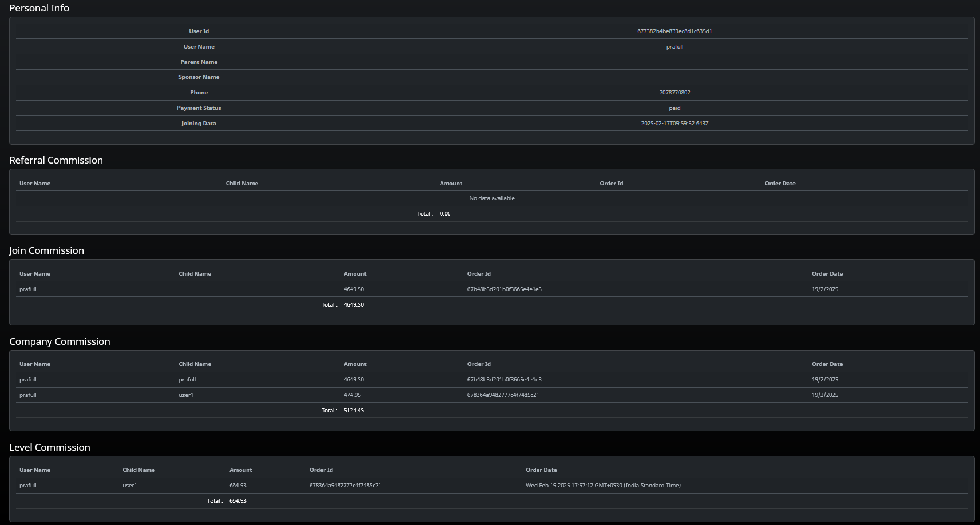
Task: Select the Phone number 7078770802
Action: click(x=675, y=92)
